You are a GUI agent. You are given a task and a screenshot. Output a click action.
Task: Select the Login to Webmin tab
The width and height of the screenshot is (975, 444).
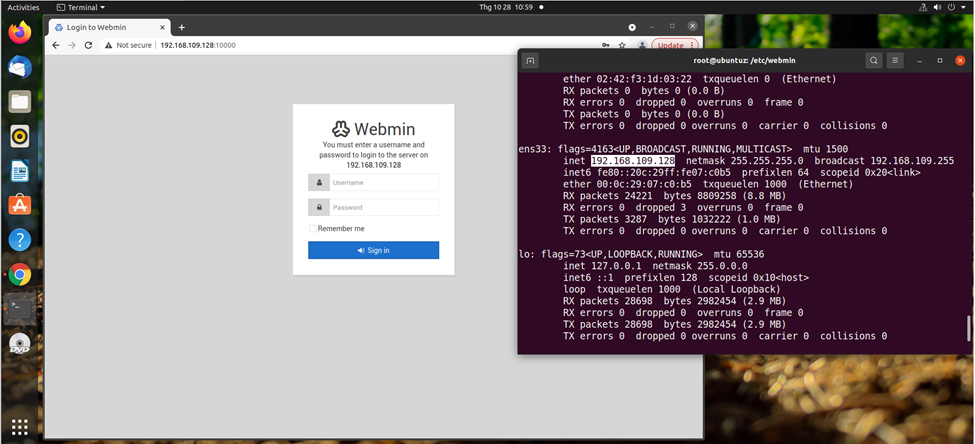(x=110, y=27)
